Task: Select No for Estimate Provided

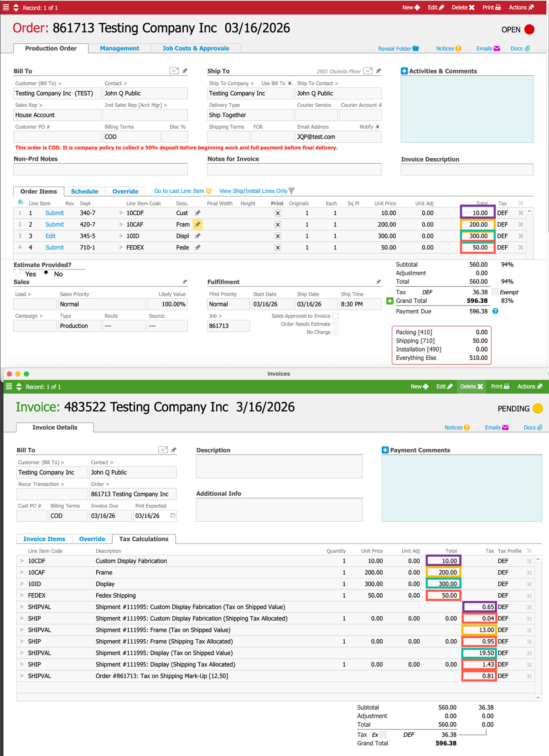Action: 46,273
